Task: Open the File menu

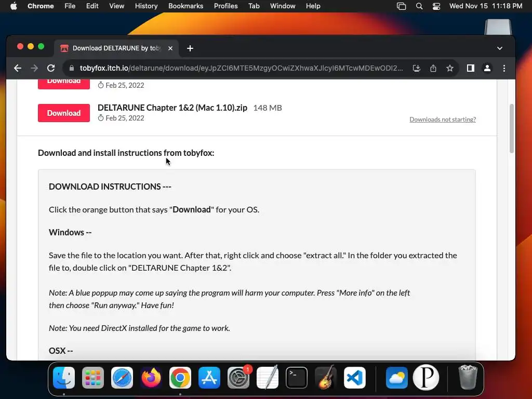Action: point(70,6)
